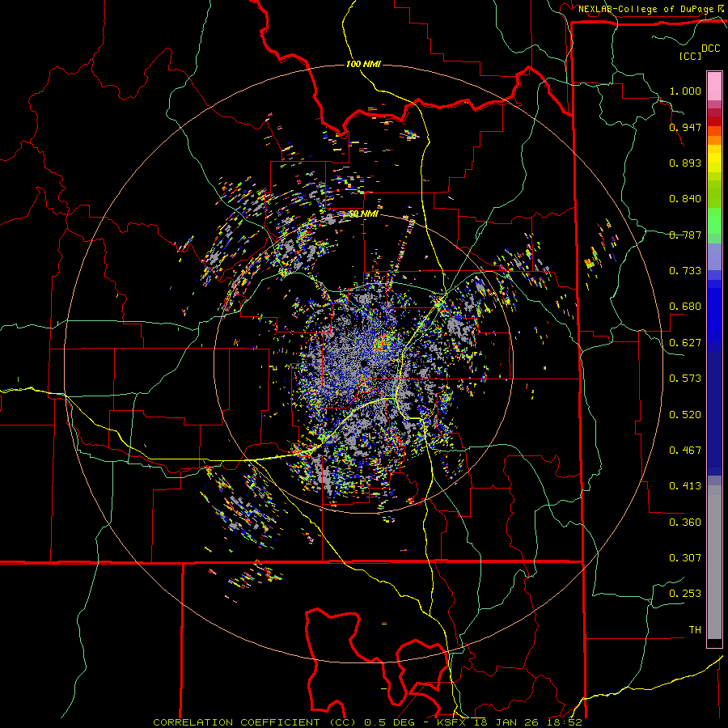This screenshot has height=728, width=728.
Task: Click the 0.733 legend value
Action: [x=685, y=271]
